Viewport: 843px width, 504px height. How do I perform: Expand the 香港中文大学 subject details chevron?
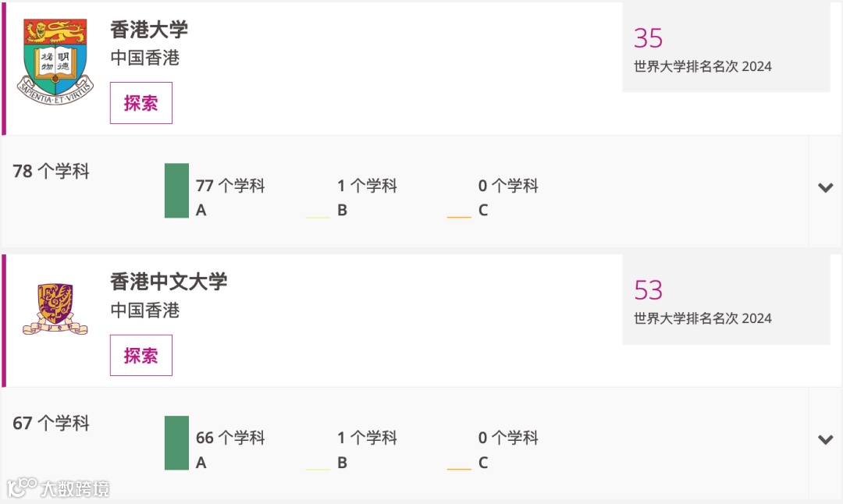825,439
